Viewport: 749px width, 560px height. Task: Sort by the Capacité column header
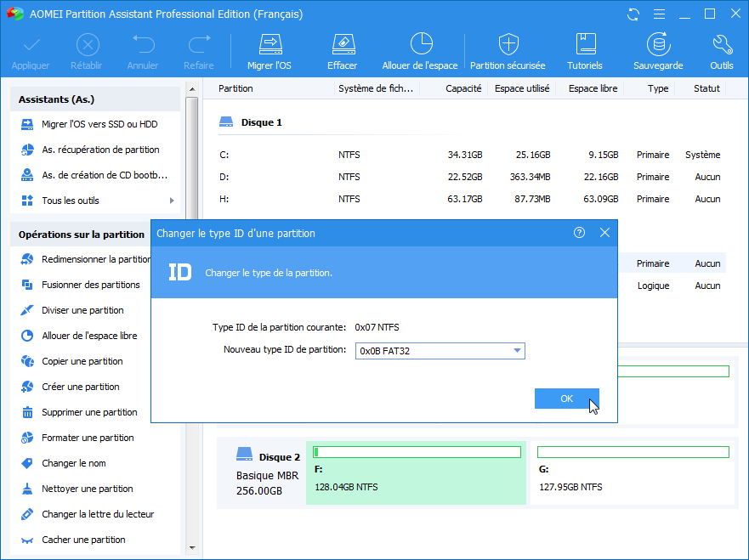pyautogui.click(x=463, y=88)
